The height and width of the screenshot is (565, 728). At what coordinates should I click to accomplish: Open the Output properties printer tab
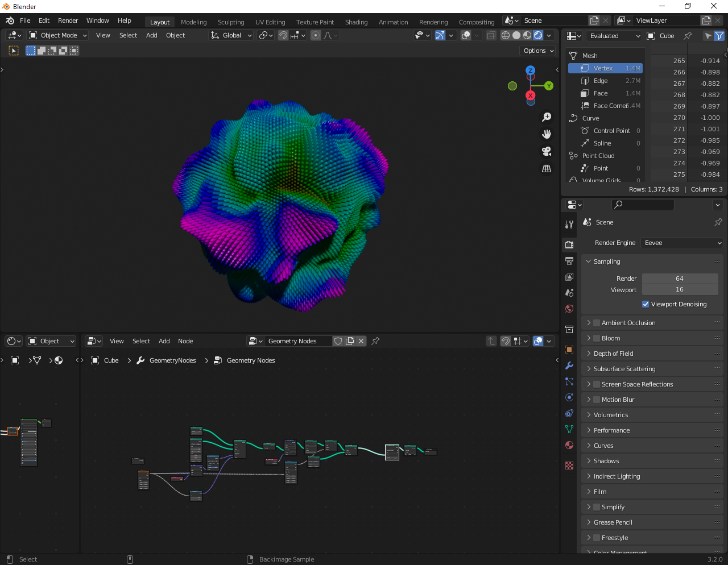pos(569,261)
